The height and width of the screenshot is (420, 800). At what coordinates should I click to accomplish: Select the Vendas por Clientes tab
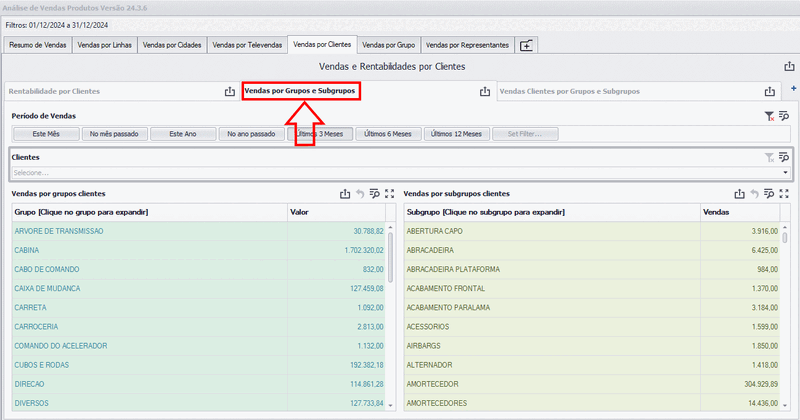tap(322, 44)
